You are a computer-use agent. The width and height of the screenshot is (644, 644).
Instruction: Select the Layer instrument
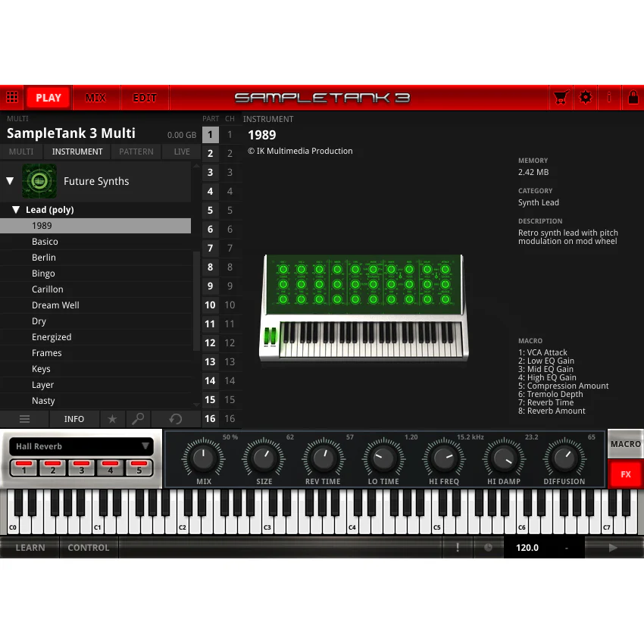tap(95, 385)
